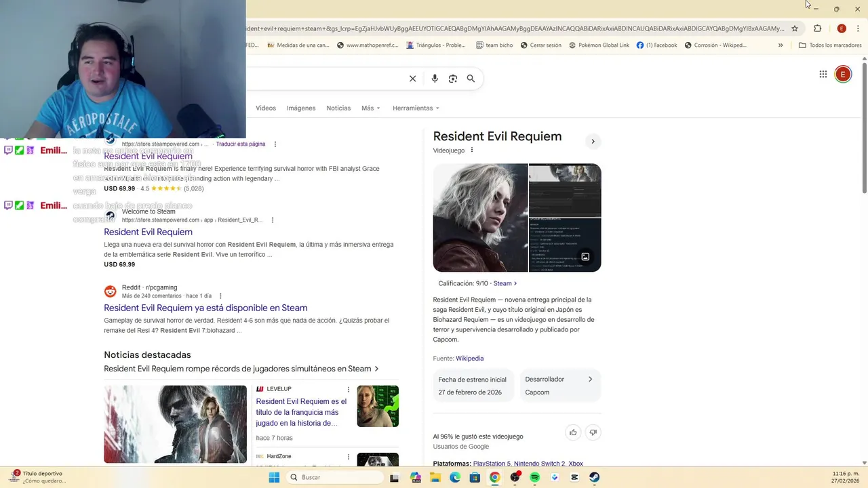Bookmark this page with the star icon

pyautogui.click(x=795, y=28)
